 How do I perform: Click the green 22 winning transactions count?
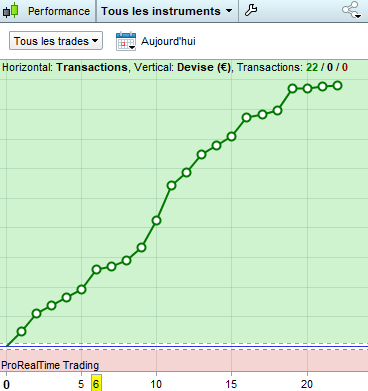click(x=312, y=67)
